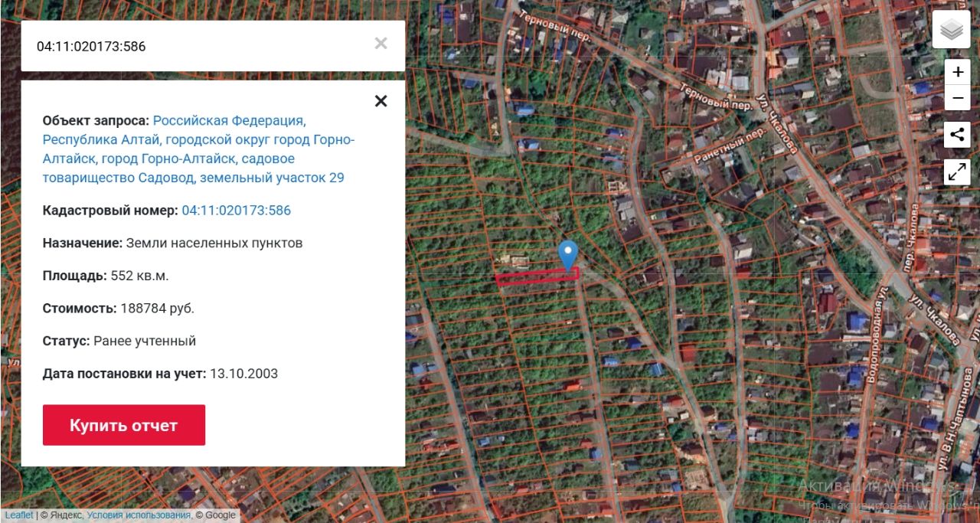980x523 pixels.
Task: Click Земли населенных пунктов text
Action: pyautogui.click(x=214, y=243)
